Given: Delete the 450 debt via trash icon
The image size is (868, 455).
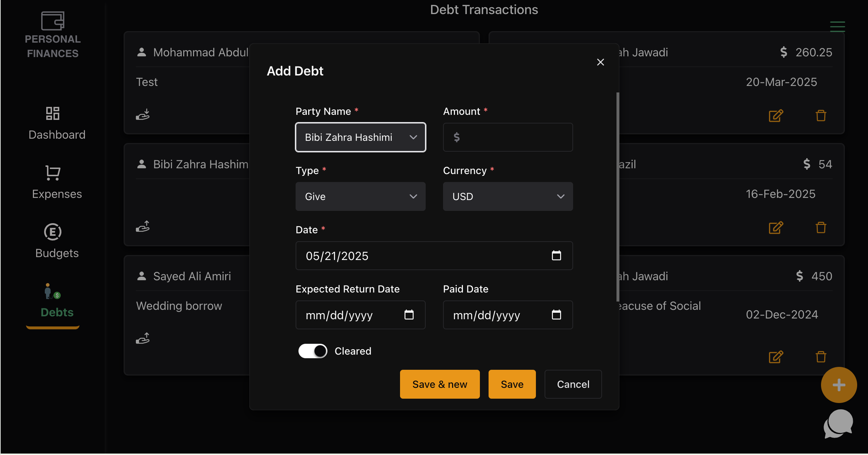Looking at the screenshot, I should click(821, 357).
